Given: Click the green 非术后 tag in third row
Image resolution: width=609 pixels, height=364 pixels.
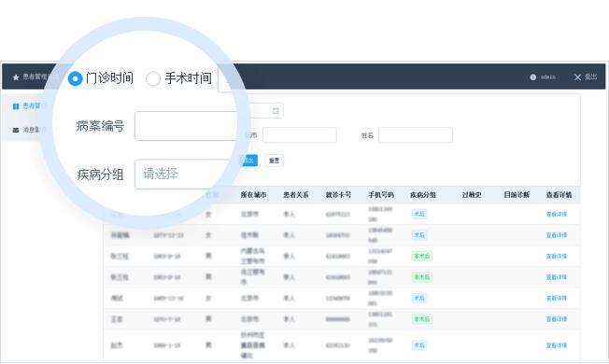Looking at the screenshot, I should [x=421, y=256].
